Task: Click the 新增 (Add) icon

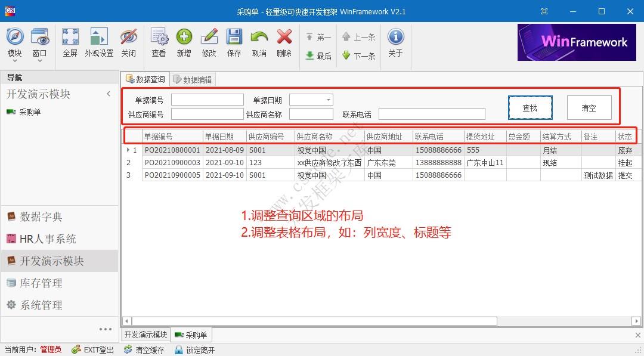Action: [x=184, y=42]
